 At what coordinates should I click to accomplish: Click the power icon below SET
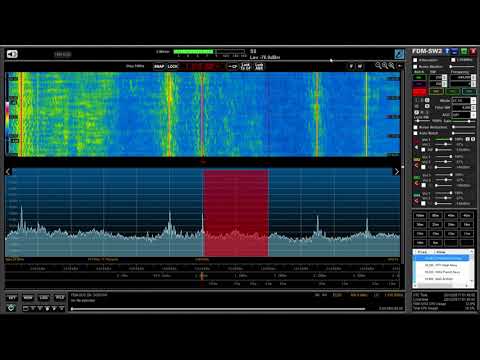pyautogui.click(x=11, y=308)
